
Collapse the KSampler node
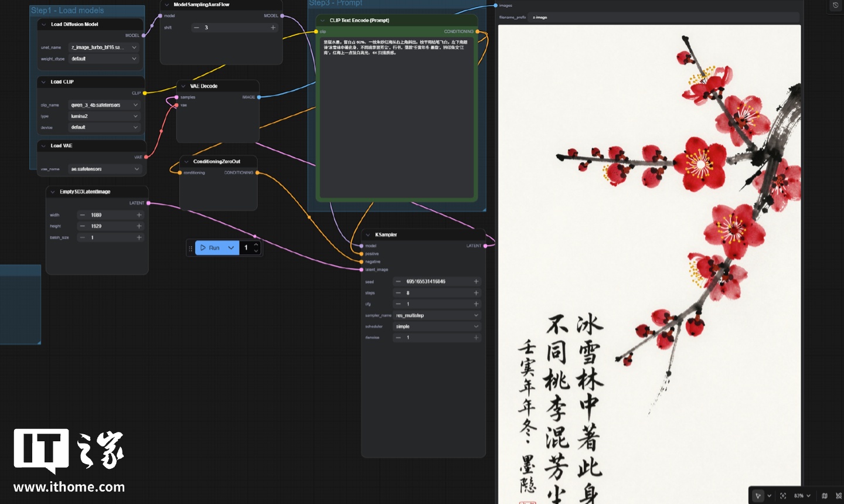click(368, 235)
